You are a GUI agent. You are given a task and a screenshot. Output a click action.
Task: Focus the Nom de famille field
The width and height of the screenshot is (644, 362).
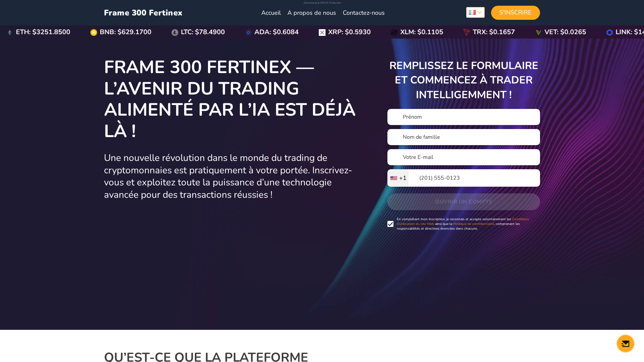pyautogui.click(x=464, y=137)
